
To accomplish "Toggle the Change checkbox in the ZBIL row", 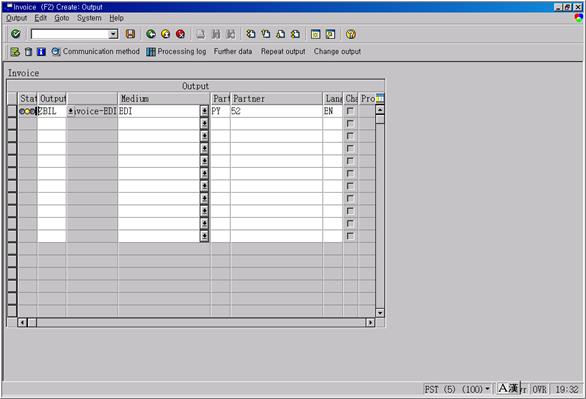I will coord(350,111).
